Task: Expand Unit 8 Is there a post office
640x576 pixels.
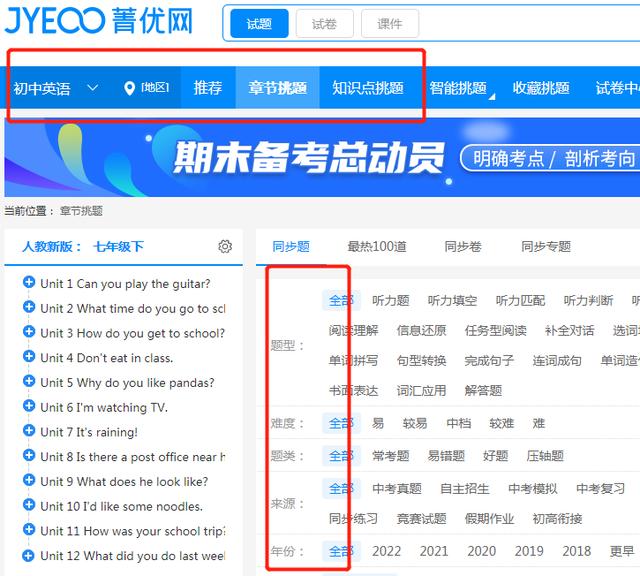Action: coord(29,455)
